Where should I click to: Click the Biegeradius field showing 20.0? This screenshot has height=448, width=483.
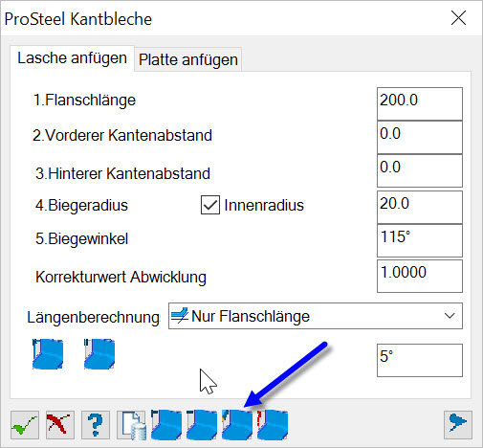tap(420, 207)
